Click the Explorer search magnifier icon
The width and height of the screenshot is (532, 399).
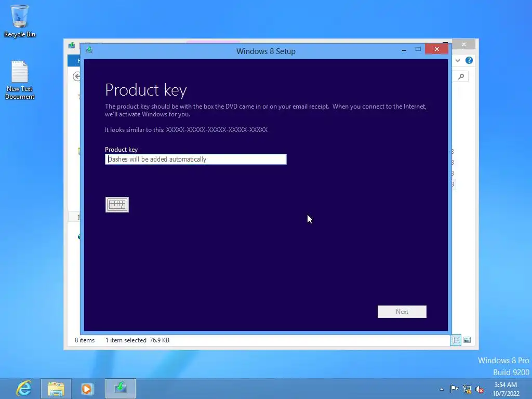click(461, 77)
